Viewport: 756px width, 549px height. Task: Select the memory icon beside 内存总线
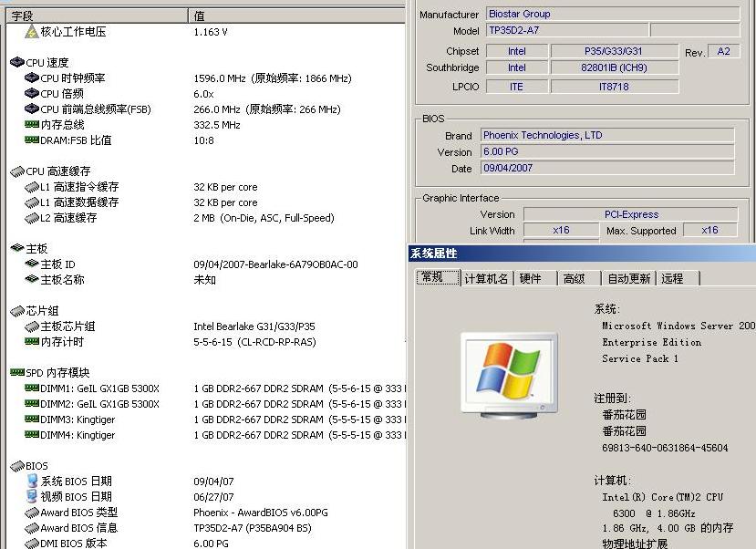point(32,124)
